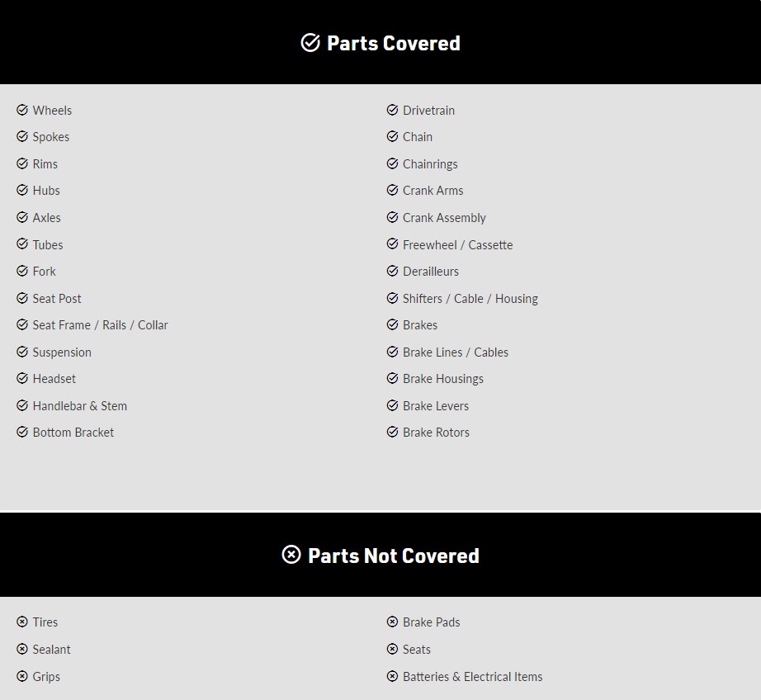Click the checkmark icon beside Brake Rotors

click(393, 432)
